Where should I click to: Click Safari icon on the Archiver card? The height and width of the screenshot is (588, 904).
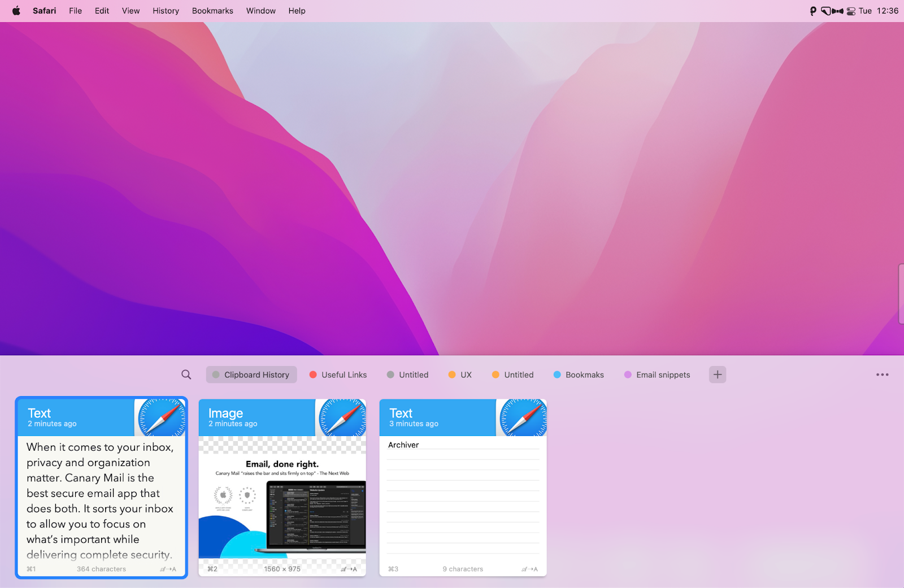pos(524,417)
